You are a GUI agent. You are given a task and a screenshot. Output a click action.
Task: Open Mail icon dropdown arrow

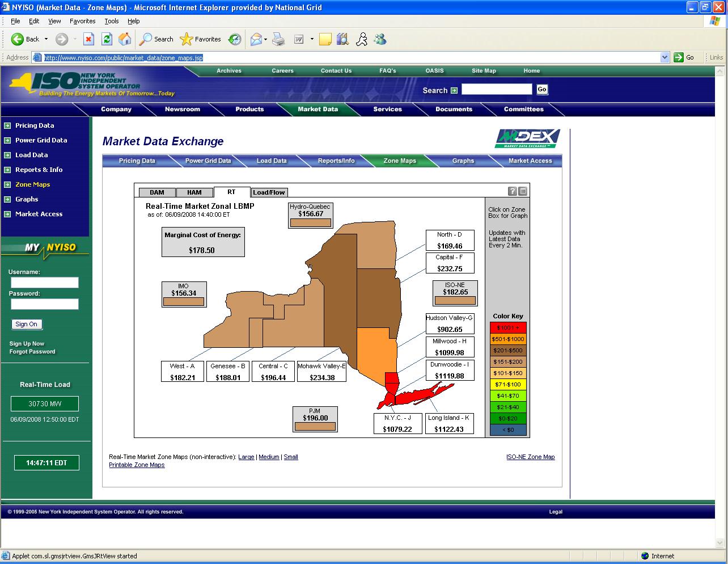265,39
